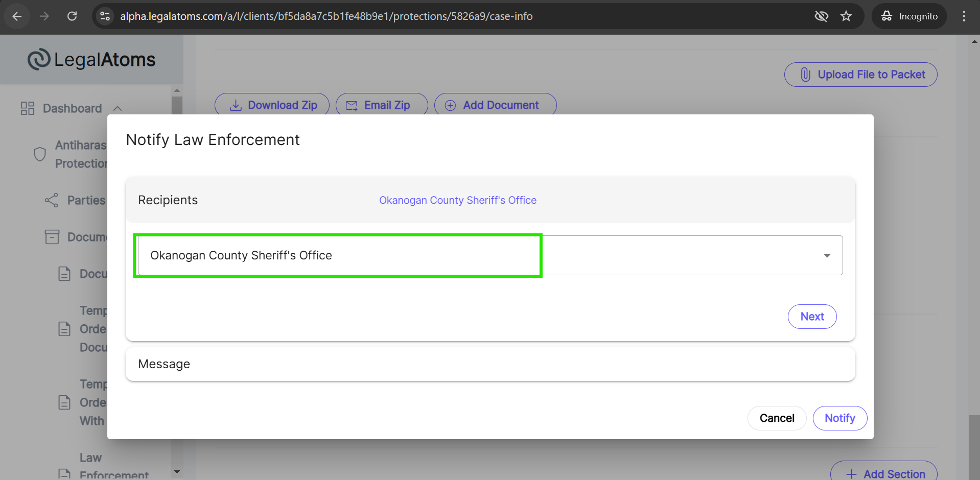This screenshot has width=980, height=480.
Task: Click the Next button
Action: (x=812, y=317)
